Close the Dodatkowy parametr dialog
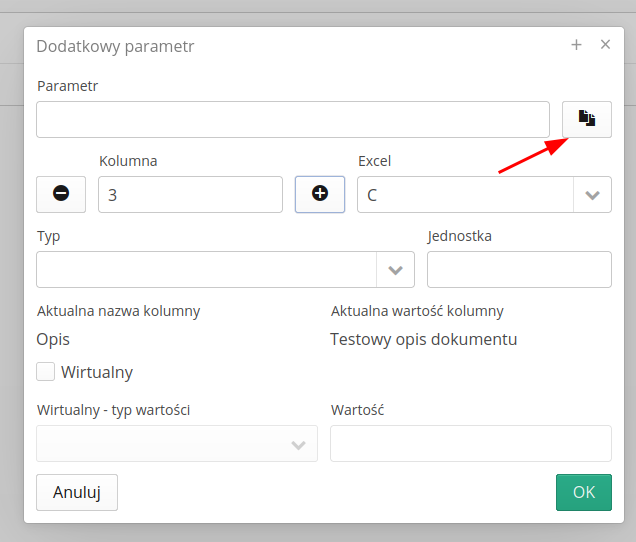Viewport: 636px width, 542px height. point(605,45)
